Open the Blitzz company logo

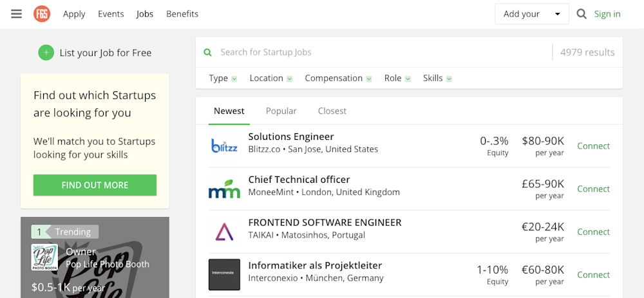224,146
